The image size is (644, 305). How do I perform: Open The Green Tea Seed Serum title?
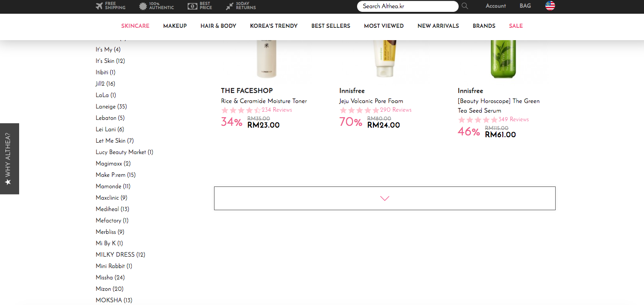[499, 106]
